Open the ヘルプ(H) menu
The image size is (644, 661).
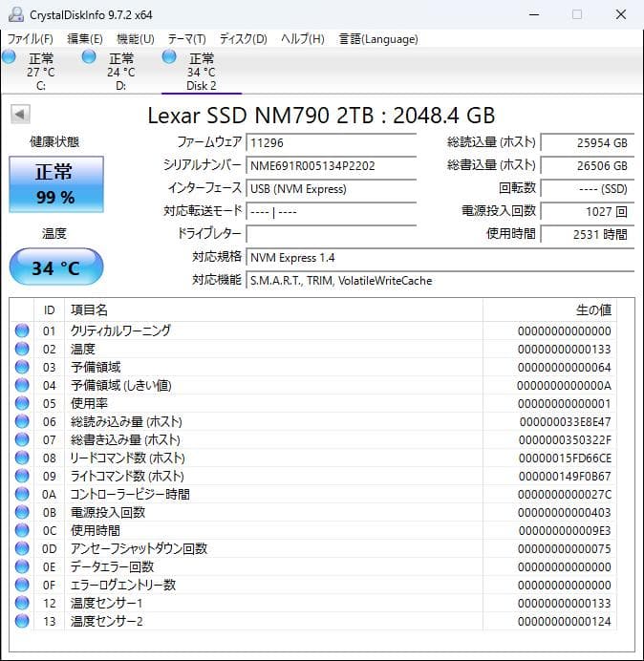302,39
